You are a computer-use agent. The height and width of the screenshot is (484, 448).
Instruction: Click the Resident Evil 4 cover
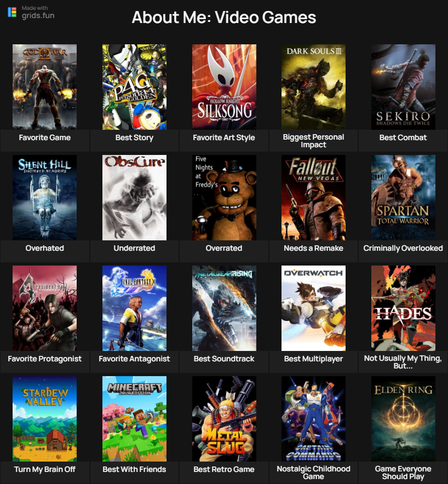pos(44,308)
